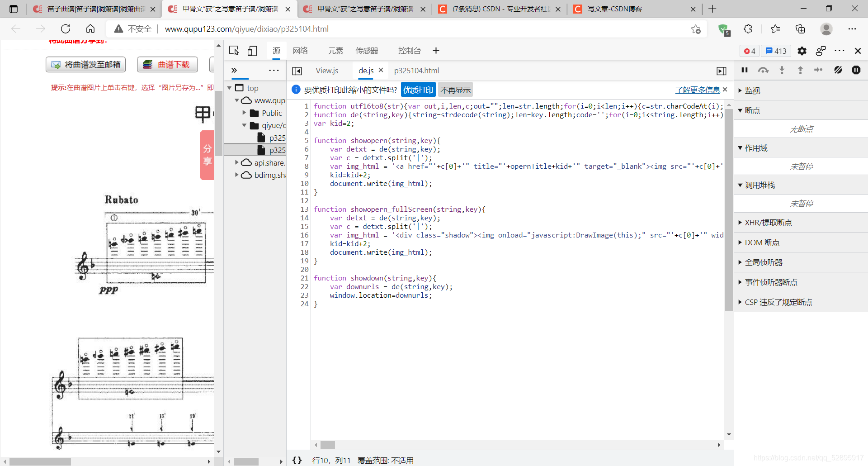Image resolution: width=868 pixels, height=466 pixels.
Task: Toggle pause on exceptions
Action: coord(856,70)
